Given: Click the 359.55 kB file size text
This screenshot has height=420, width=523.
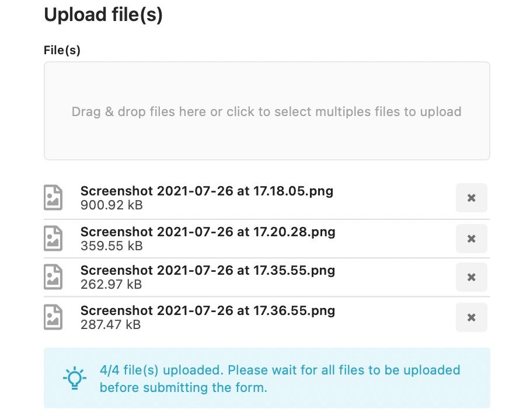Looking at the screenshot, I should coord(111,246).
